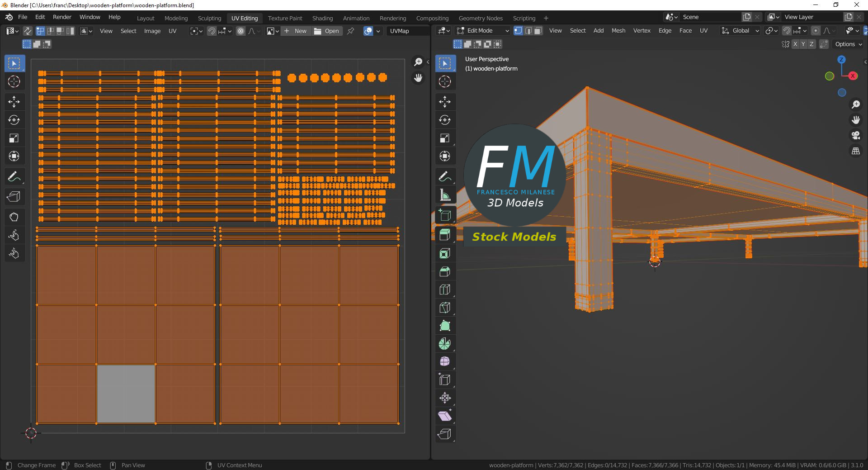Select the Measure tool in the 3D viewport
This screenshot has height=470, width=868.
click(445, 195)
